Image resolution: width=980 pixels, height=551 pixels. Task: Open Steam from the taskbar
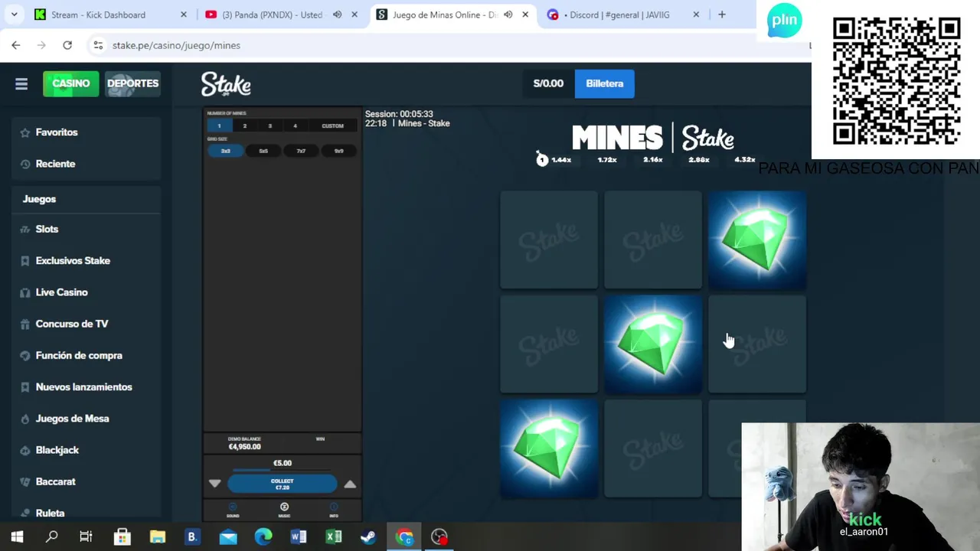click(x=368, y=537)
